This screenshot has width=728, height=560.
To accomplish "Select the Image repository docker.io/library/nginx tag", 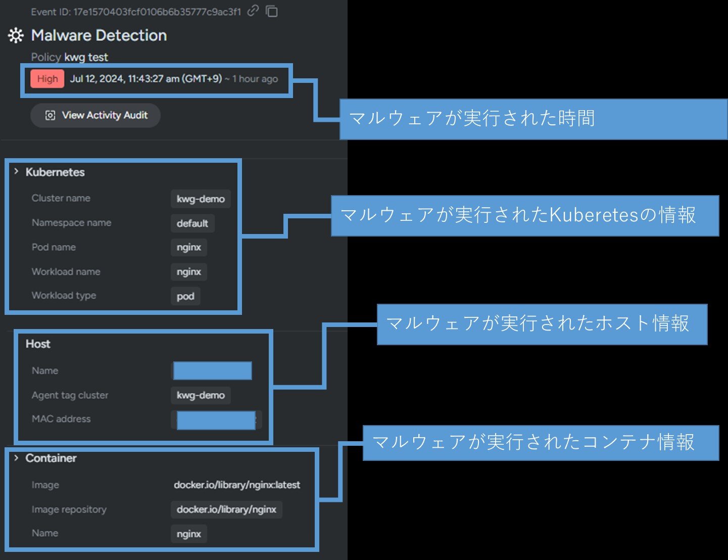I will point(226,509).
